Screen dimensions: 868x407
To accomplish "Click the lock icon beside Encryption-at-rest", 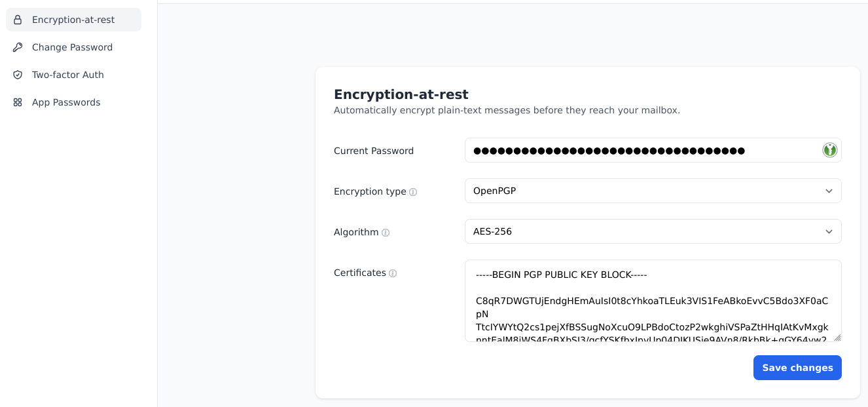I will [x=18, y=20].
